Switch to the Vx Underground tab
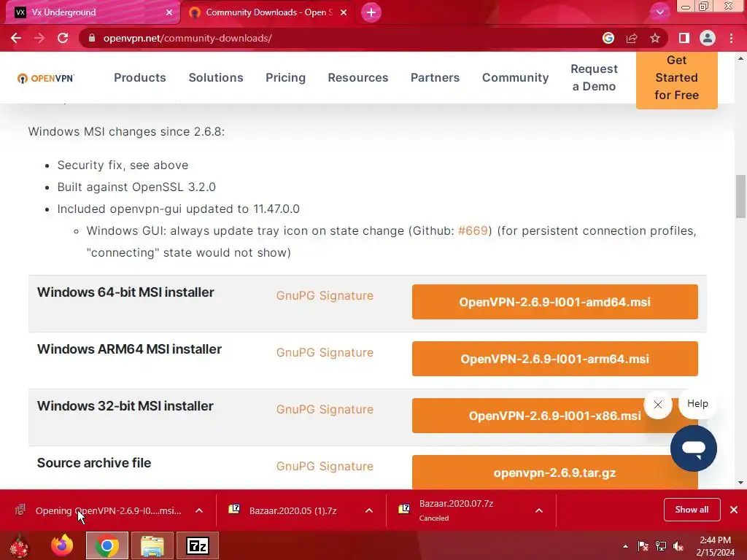Viewport: 747px width, 560px height. click(90, 12)
